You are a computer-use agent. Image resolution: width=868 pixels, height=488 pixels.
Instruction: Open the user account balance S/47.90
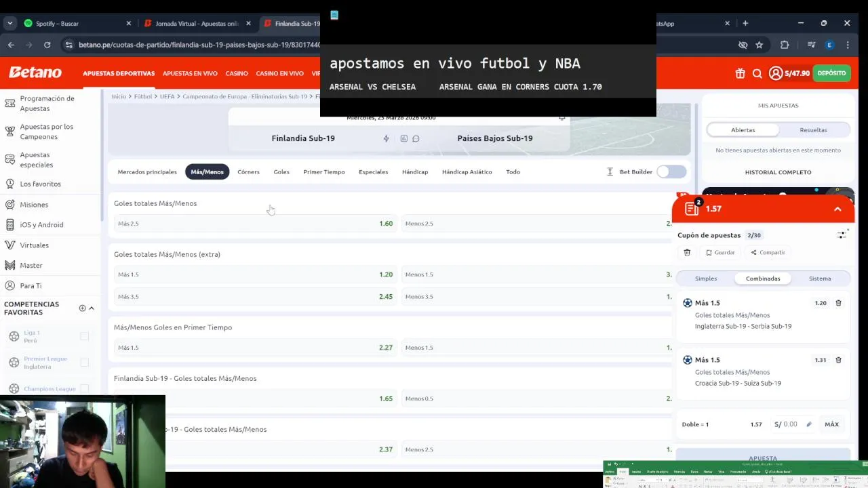[789, 73]
